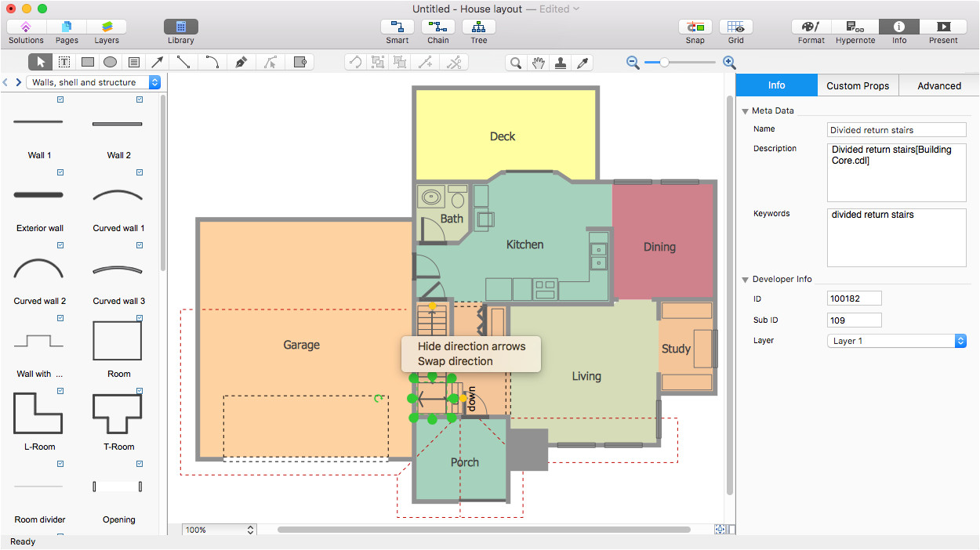Screen dimensions: 980x550
Task: Choose the Pen drawing tool
Action: (x=241, y=62)
